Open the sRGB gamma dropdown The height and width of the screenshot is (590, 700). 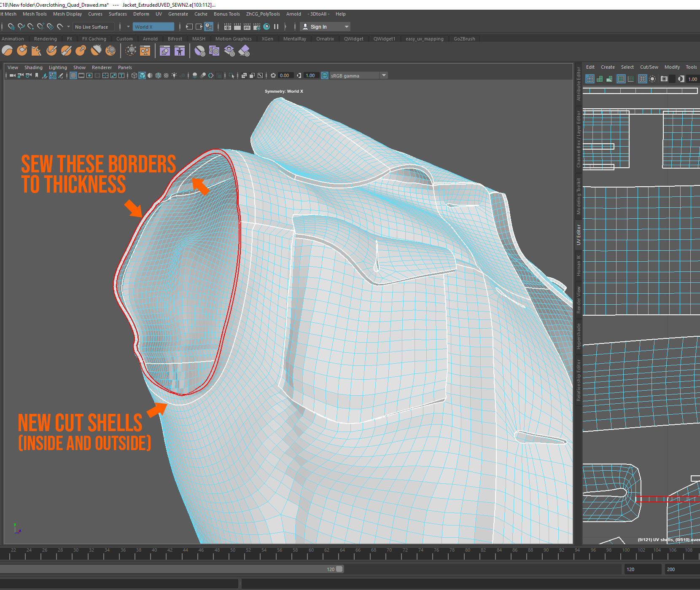pyautogui.click(x=383, y=75)
